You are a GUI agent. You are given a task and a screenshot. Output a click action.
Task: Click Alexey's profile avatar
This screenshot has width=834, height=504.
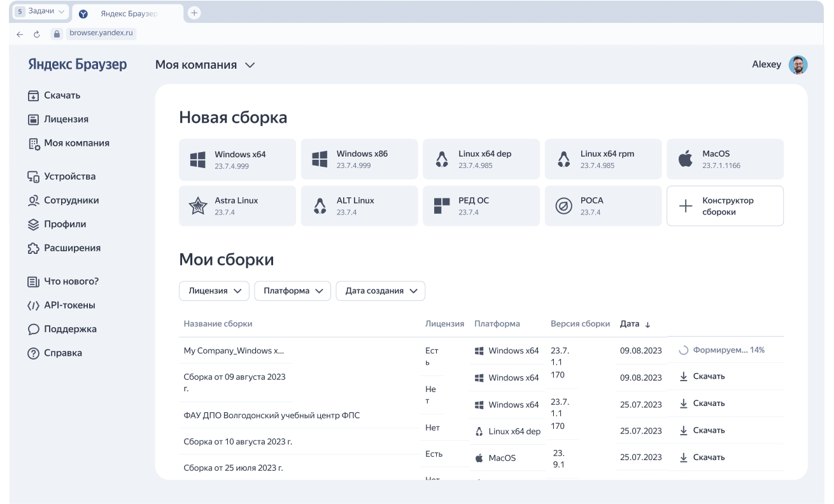pyautogui.click(x=798, y=65)
